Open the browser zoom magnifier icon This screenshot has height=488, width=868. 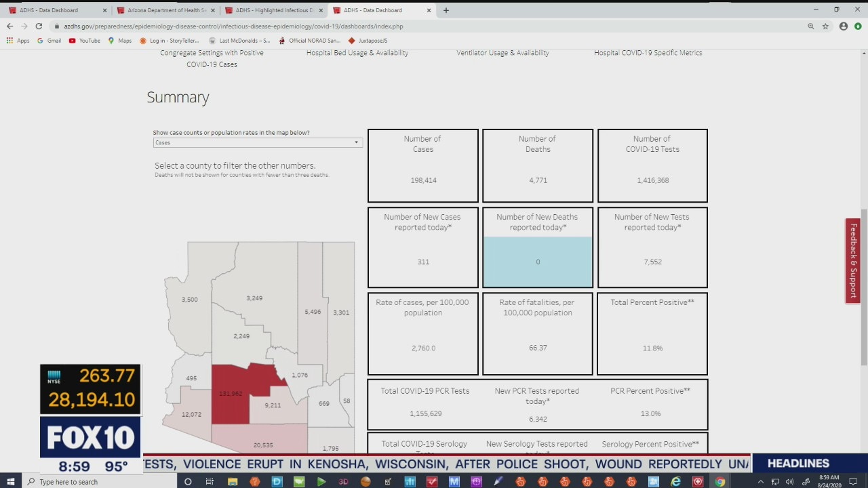[x=810, y=26]
